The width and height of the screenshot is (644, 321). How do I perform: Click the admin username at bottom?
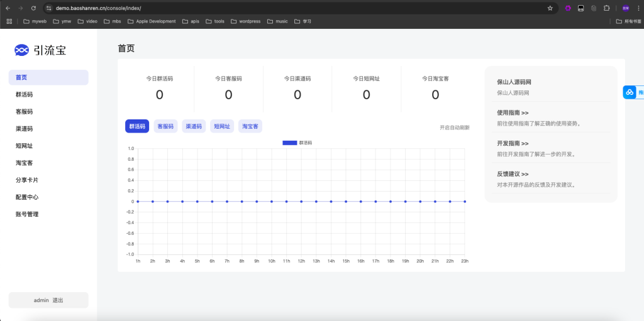(41, 300)
